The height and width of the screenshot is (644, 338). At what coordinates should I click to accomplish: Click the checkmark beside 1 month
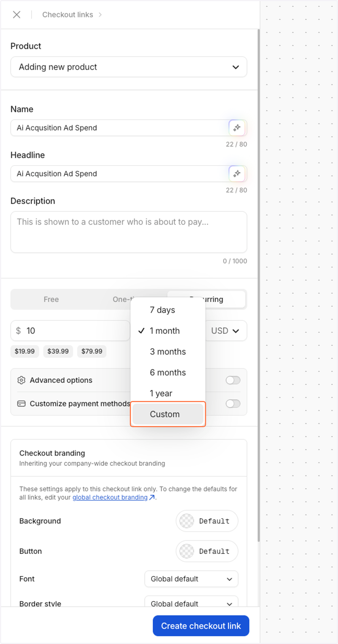point(141,331)
